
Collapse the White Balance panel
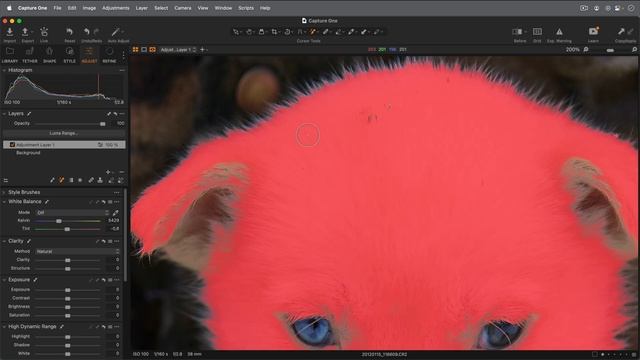tap(4, 202)
